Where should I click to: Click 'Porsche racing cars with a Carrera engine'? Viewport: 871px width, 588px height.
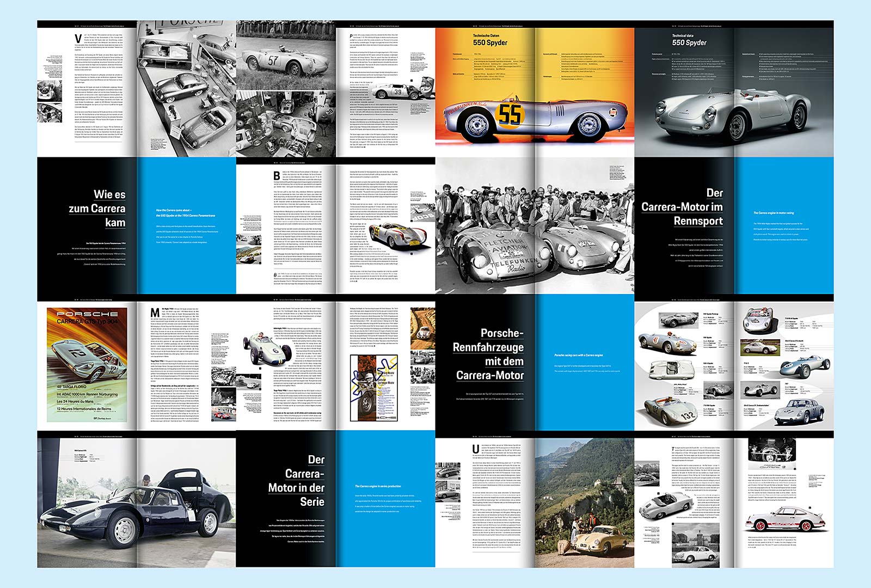pyautogui.click(x=578, y=355)
